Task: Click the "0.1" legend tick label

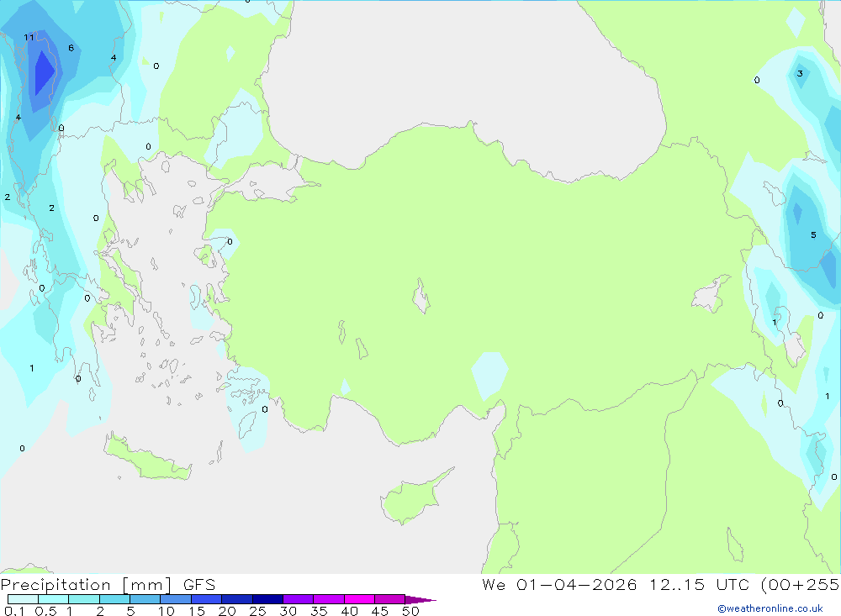Action: point(14,611)
